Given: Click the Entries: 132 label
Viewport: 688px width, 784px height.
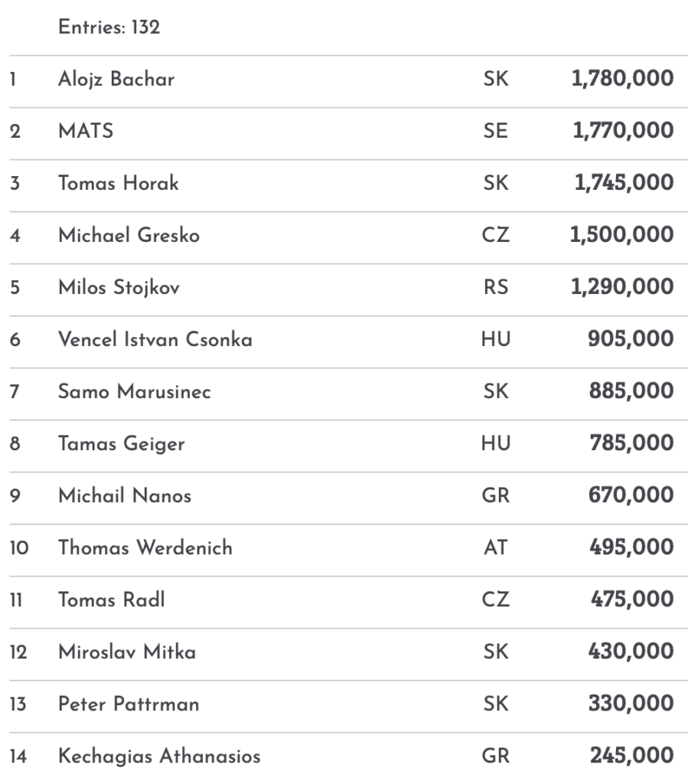Looking at the screenshot, I should coord(109,28).
